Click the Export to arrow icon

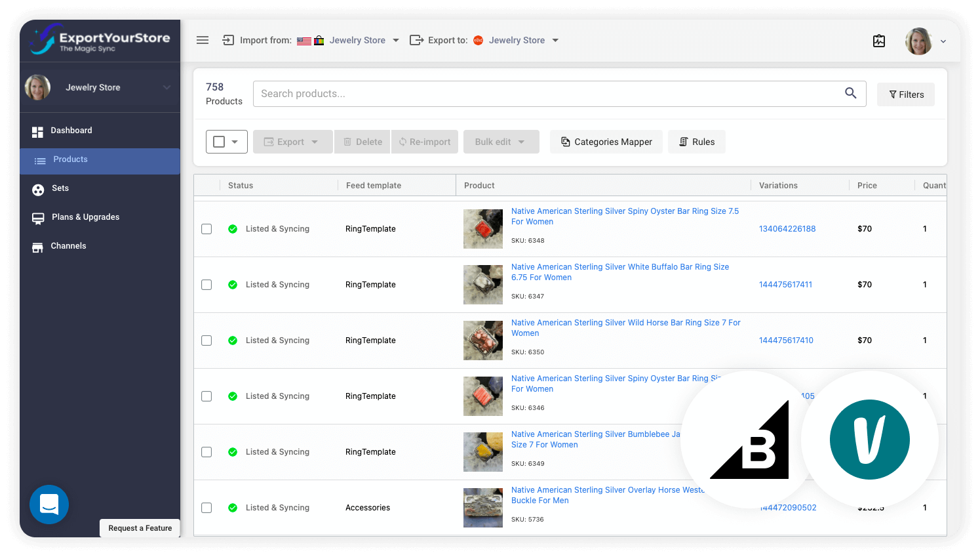[416, 40]
